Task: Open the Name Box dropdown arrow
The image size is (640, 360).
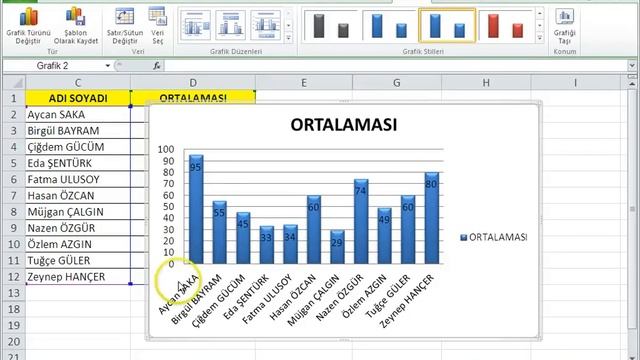Action: tap(107, 66)
